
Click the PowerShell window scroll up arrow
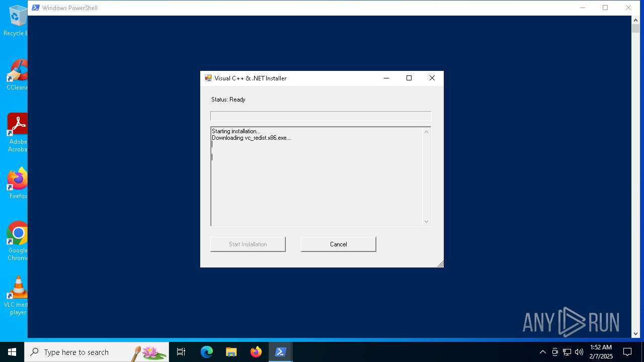(x=635, y=20)
